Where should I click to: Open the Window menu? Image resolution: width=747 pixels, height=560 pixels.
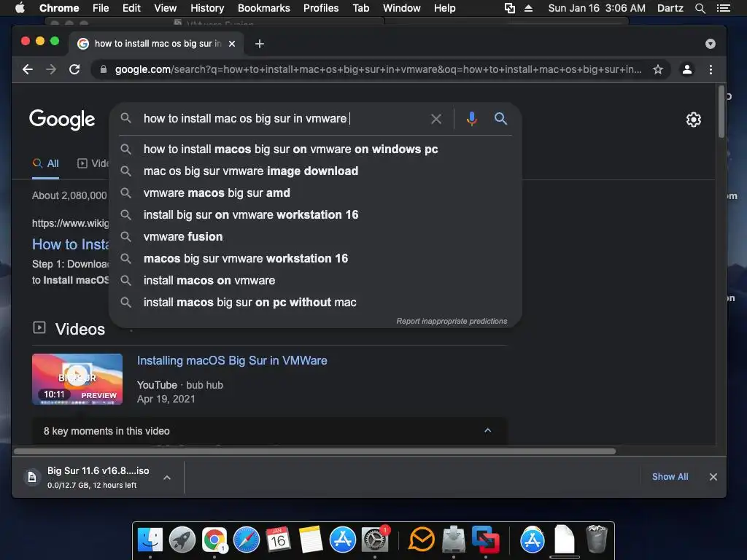click(x=402, y=8)
